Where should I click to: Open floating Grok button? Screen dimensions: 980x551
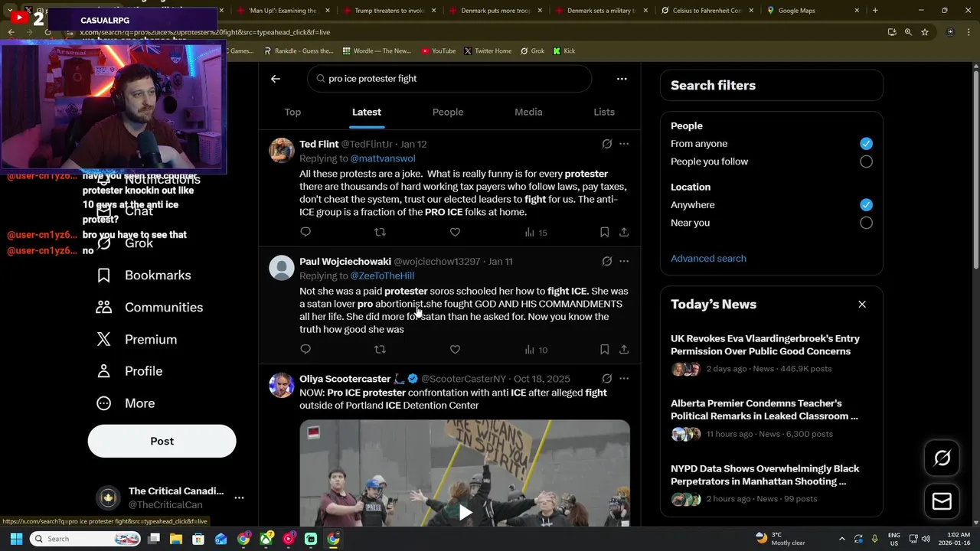point(942,458)
